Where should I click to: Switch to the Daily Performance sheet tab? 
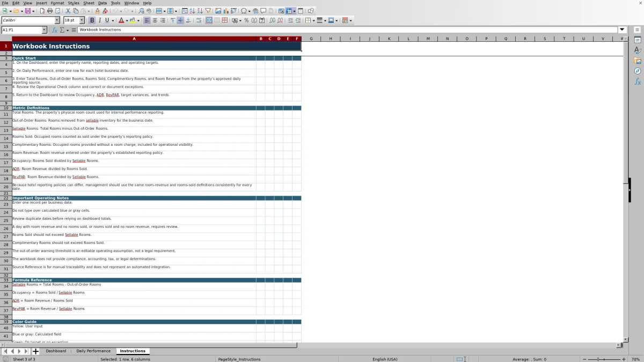click(93, 351)
